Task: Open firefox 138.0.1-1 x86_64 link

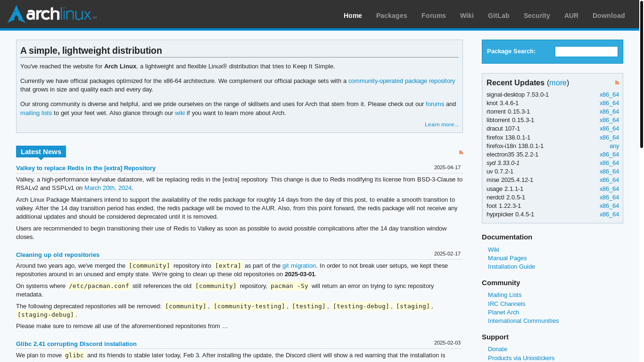Action: coord(609,138)
